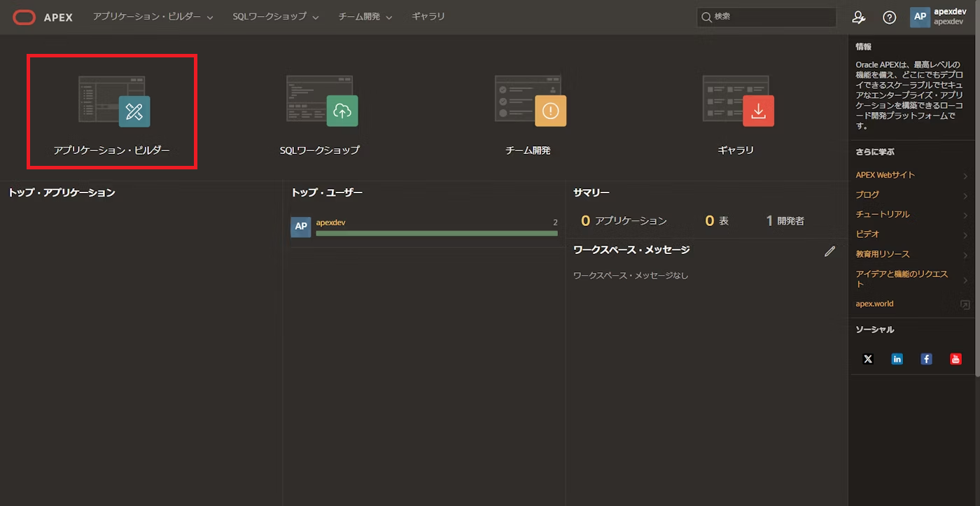Click chevron beside 教育用リソース
Image resolution: width=980 pixels, height=506 pixels.
click(x=965, y=255)
